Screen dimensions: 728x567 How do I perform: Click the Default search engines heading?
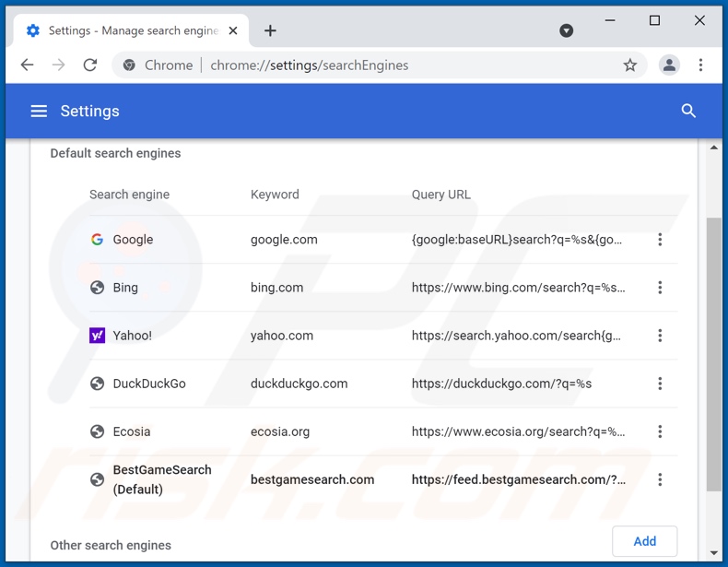coord(115,153)
